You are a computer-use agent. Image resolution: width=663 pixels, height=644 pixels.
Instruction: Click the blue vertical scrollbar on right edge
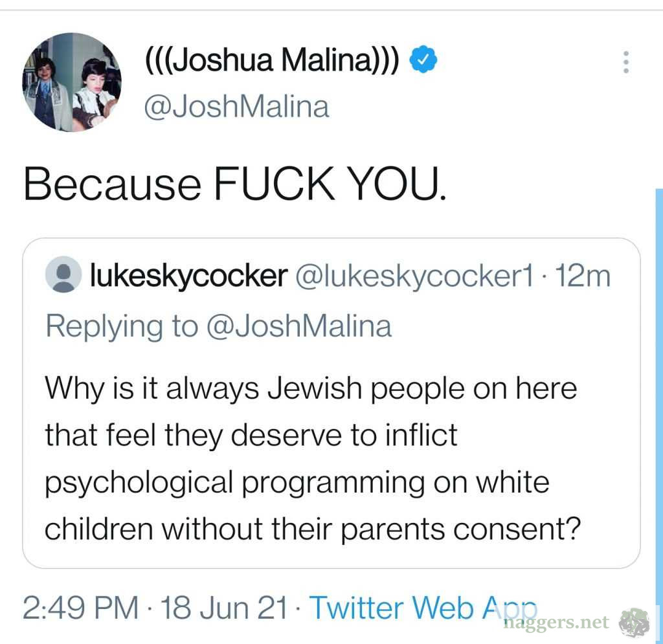tap(659, 388)
